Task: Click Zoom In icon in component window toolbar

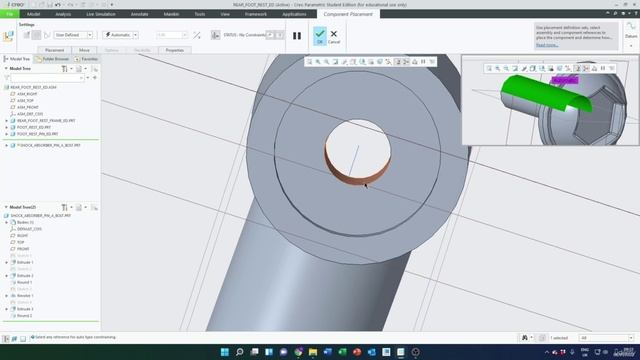Action: [498, 69]
